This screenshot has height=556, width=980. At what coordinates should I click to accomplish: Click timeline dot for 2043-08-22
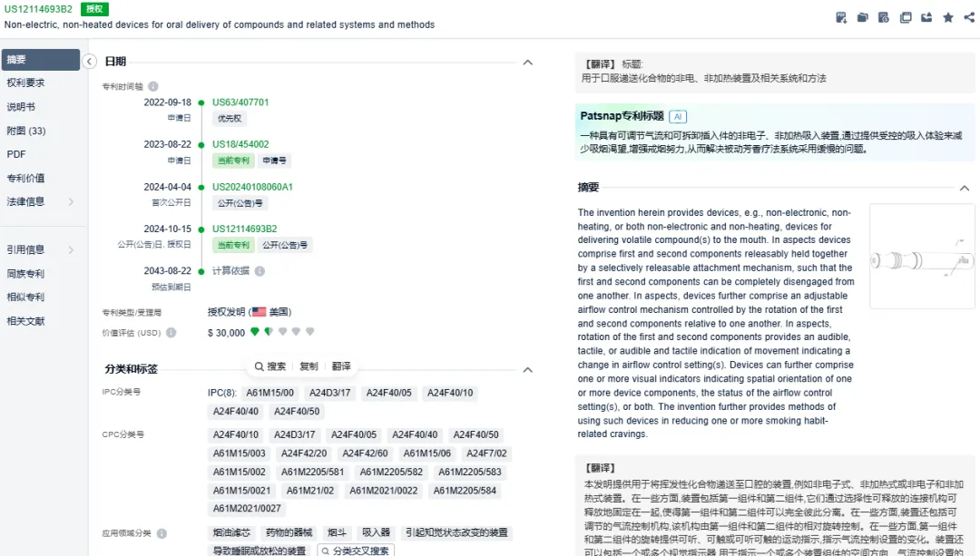tap(201, 272)
